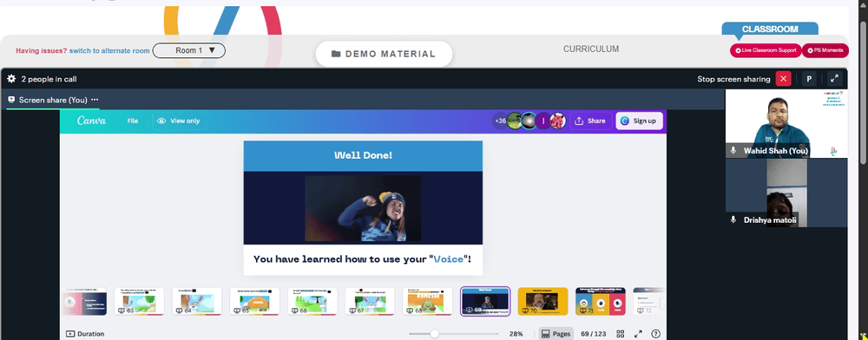Open Canva help question mark
Screen dimensions: 868x340
click(656, 334)
